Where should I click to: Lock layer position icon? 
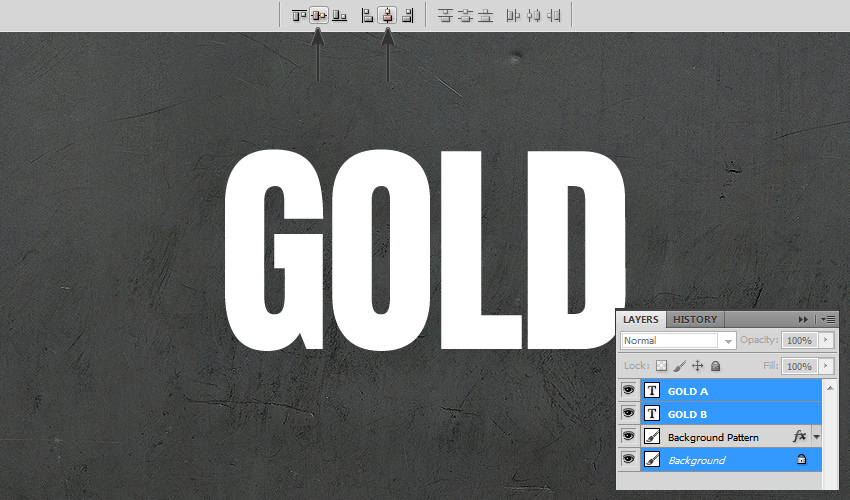point(698,366)
